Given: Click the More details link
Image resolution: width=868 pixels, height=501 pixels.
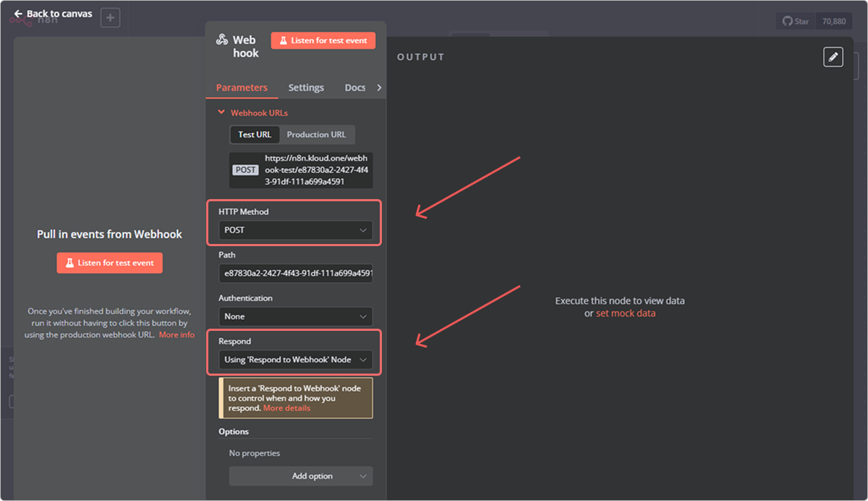Looking at the screenshot, I should point(286,408).
